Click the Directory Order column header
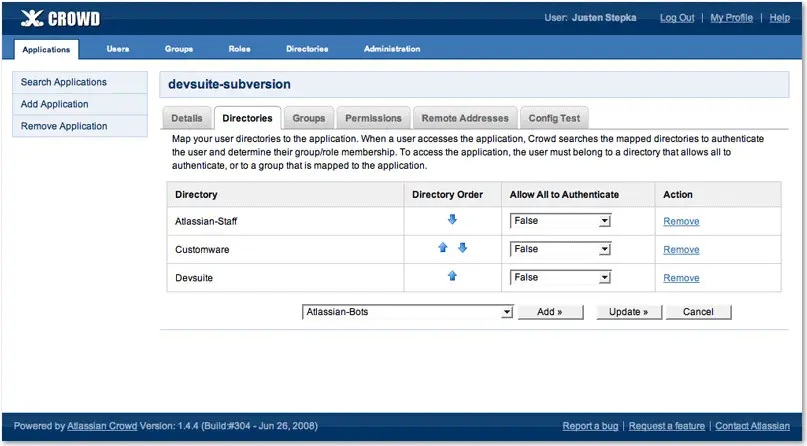The image size is (807, 446). click(447, 194)
